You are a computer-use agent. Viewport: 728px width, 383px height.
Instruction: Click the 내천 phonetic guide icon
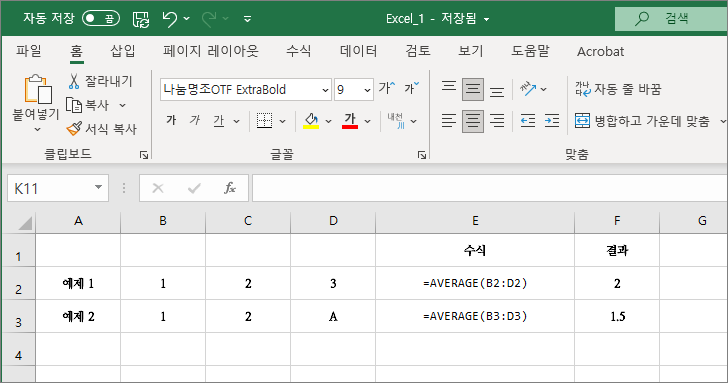coord(396,121)
